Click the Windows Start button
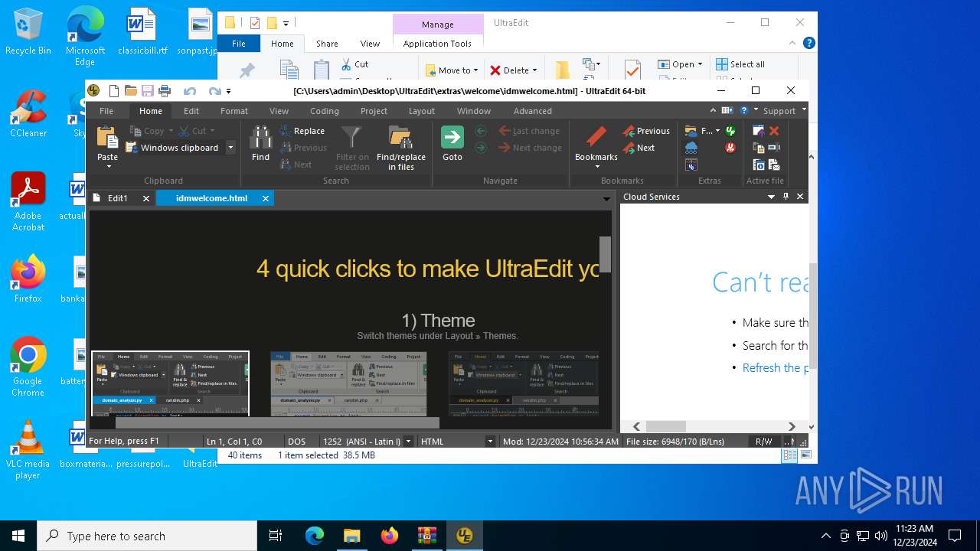This screenshot has width=980, height=551. pos(18,536)
